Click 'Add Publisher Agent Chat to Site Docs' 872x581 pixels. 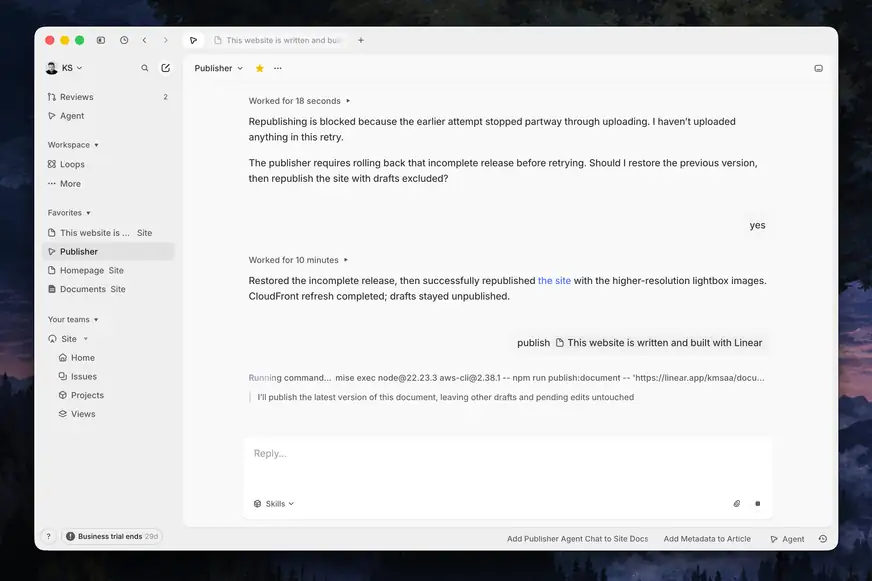577,539
